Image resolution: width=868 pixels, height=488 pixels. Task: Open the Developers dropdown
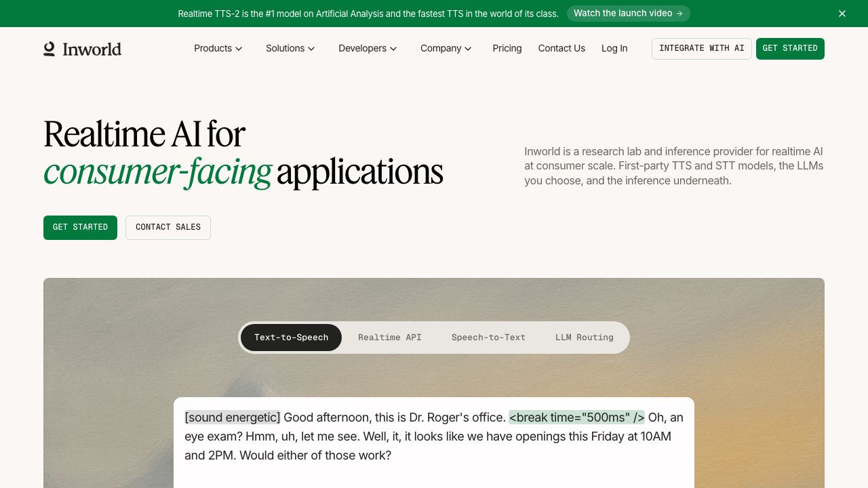(368, 49)
